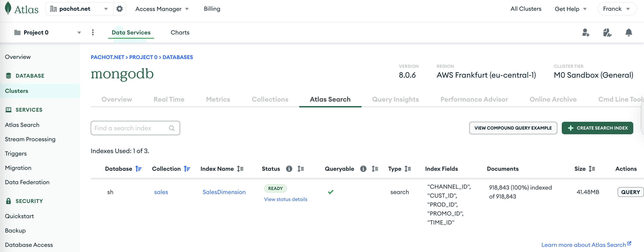Click the Database section stack icon
The image size is (644, 252).
(8, 76)
